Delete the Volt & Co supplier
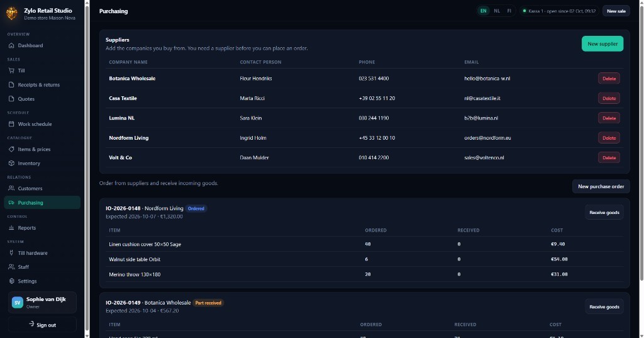Image resolution: width=644 pixels, height=338 pixels. point(609,157)
